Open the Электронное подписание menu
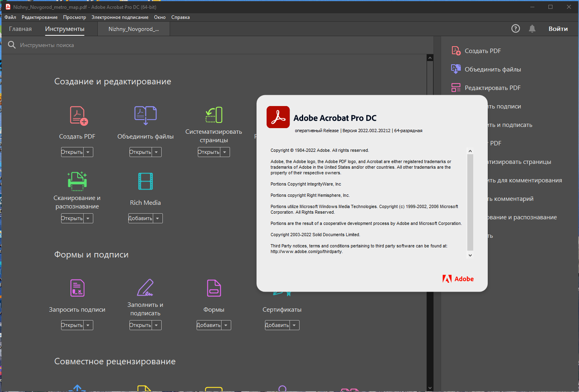This screenshot has width=579, height=392. 120,17
